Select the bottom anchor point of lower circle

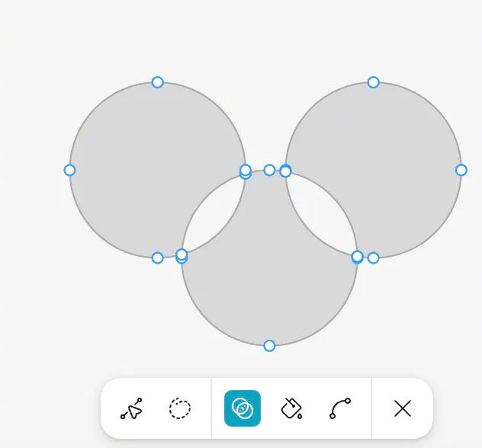pos(269,346)
